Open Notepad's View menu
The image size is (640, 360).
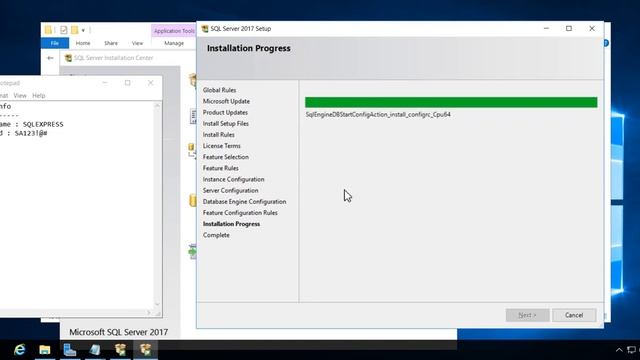(x=20, y=96)
